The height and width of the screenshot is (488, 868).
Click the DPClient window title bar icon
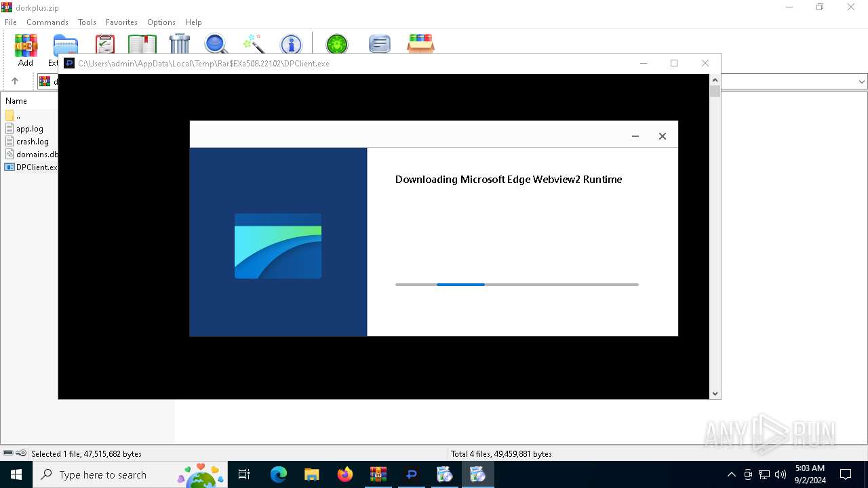tap(69, 64)
